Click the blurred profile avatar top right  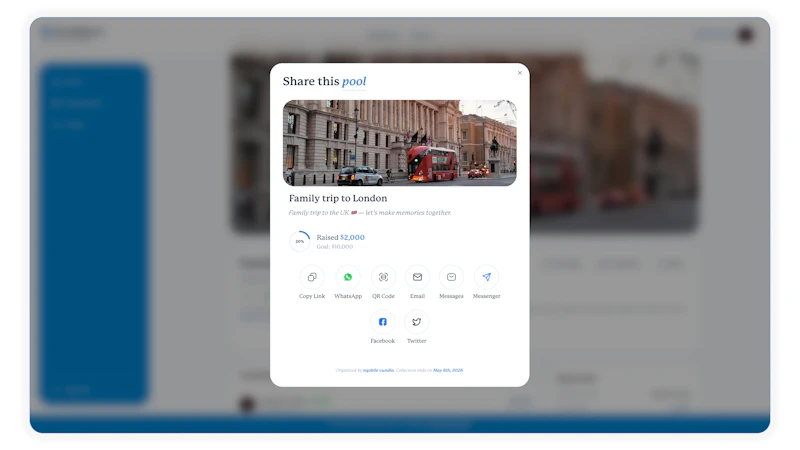point(745,34)
